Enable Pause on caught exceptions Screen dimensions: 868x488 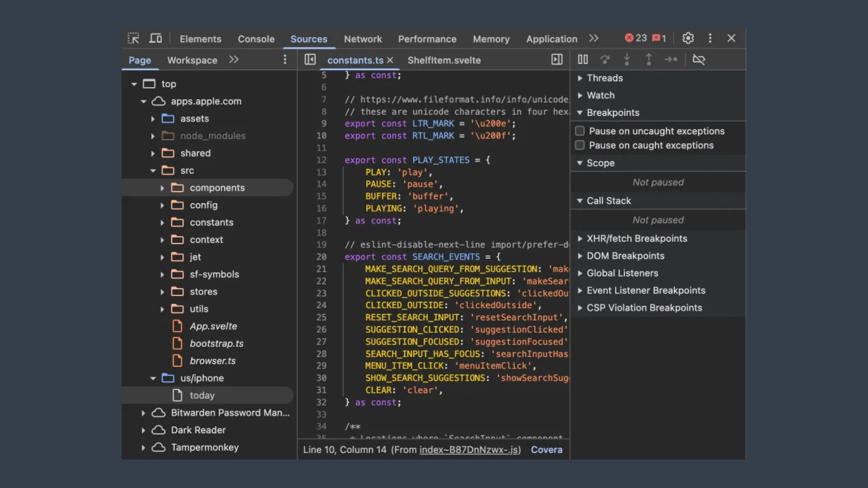pos(580,145)
